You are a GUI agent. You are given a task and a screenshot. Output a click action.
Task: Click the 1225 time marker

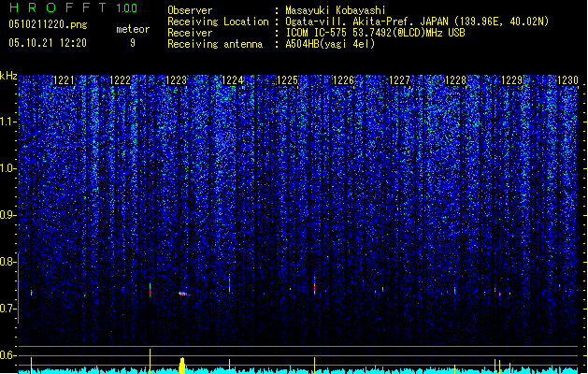pyautogui.click(x=287, y=80)
